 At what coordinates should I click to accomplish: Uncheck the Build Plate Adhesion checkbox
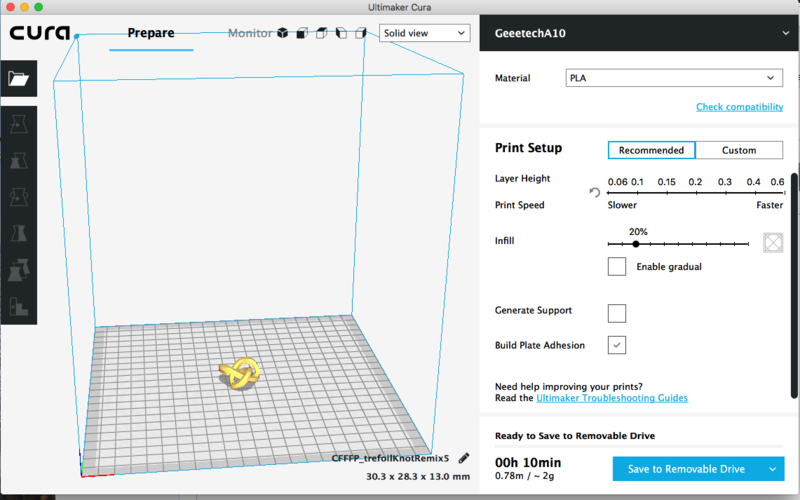(617, 345)
